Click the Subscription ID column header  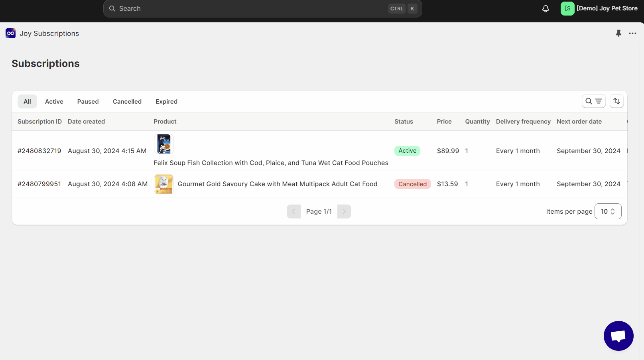tap(39, 122)
